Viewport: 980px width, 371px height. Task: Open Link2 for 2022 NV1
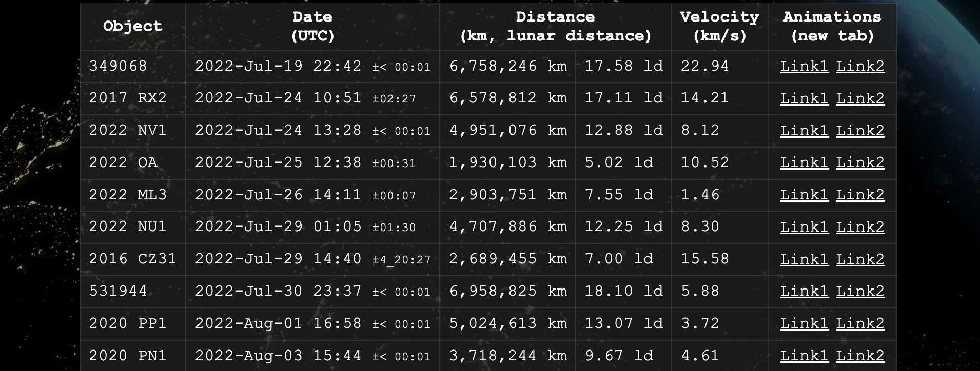click(x=860, y=131)
